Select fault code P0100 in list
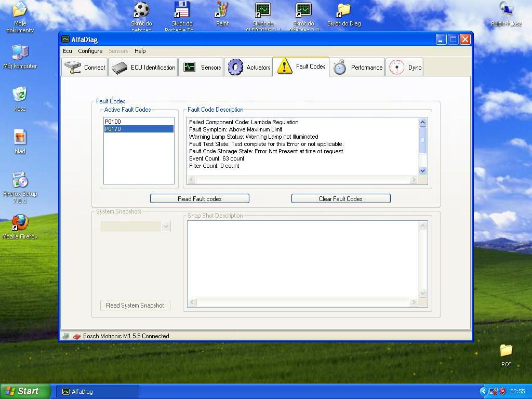 tap(113, 122)
